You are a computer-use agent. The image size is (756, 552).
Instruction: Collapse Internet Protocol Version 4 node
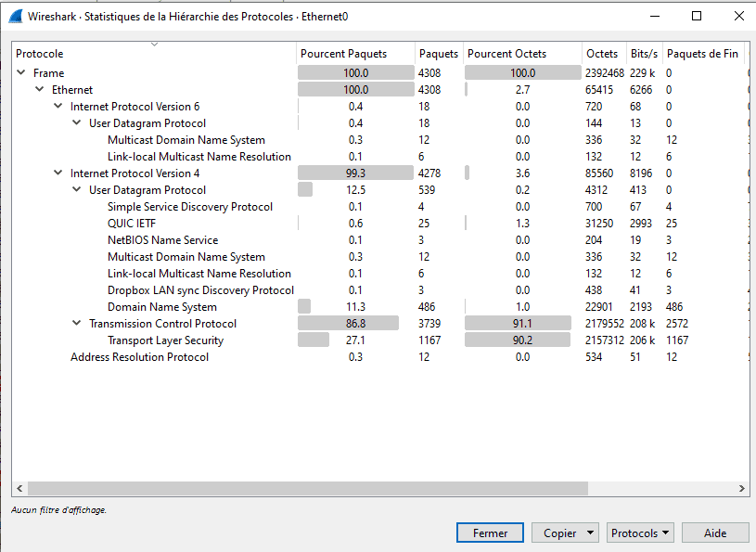tap(58, 173)
